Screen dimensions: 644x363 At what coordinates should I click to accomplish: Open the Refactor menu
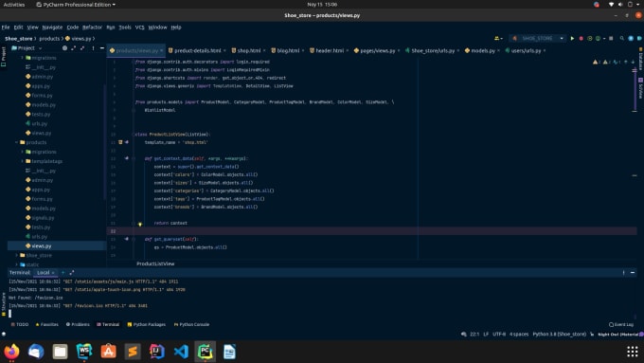coord(92,27)
